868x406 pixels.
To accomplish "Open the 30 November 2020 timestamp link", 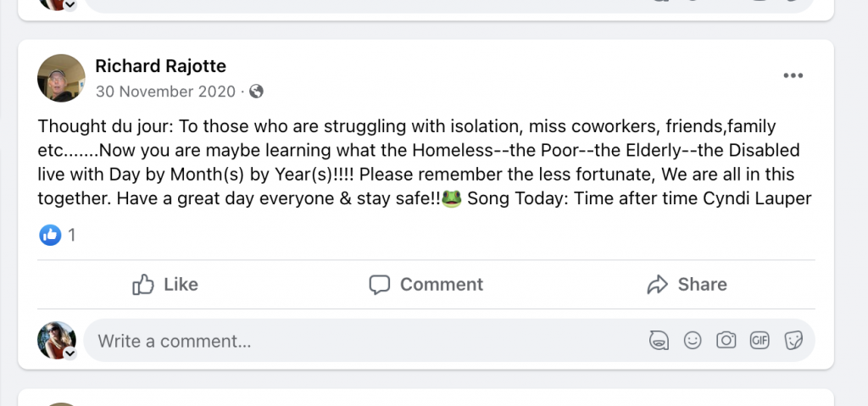I will pyautogui.click(x=166, y=91).
